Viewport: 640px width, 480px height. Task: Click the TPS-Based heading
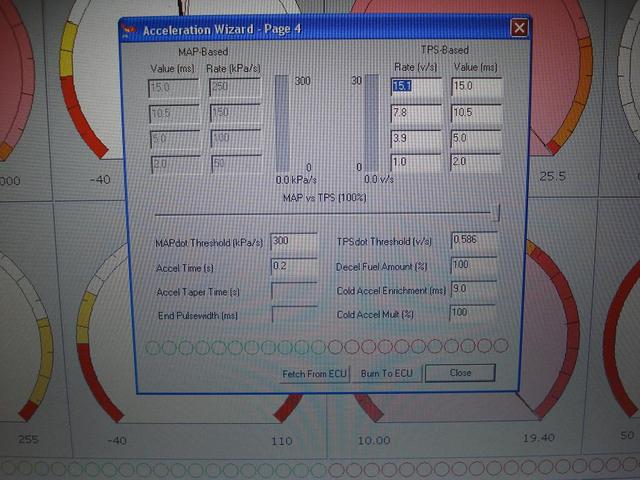pyautogui.click(x=444, y=50)
